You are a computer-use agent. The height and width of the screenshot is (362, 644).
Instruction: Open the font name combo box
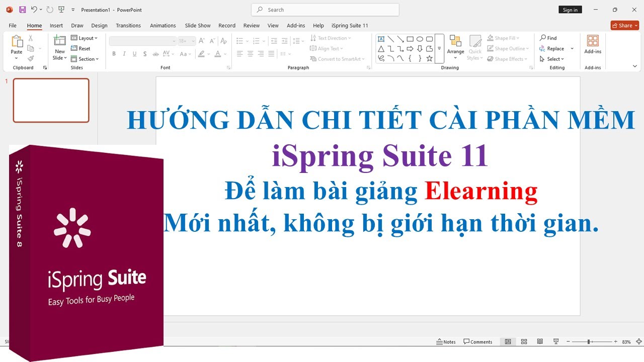click(x=143, y=41)
